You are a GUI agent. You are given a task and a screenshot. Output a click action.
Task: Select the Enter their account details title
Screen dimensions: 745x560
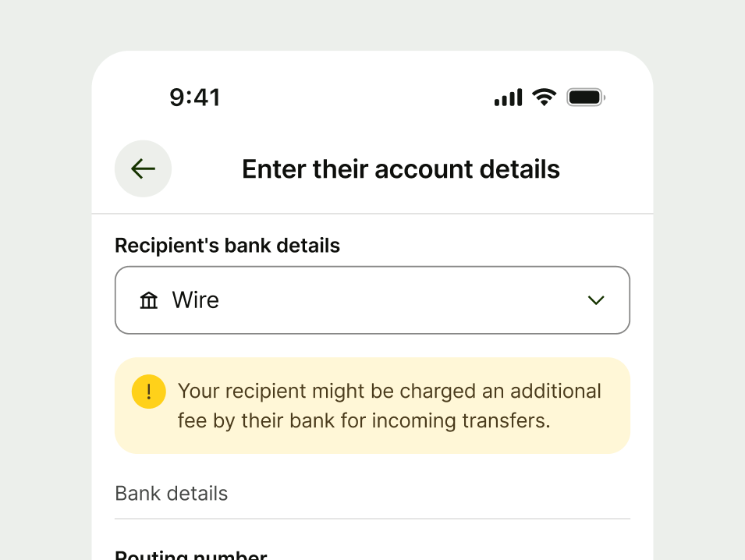[x=400, y=168]
